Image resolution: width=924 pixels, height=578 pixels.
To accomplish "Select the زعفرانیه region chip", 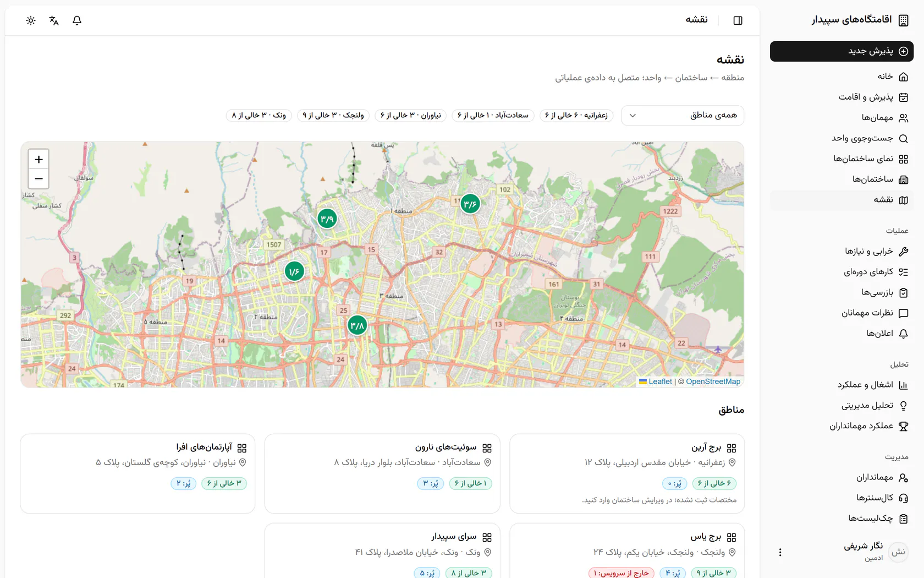I will tap(576, 116).
